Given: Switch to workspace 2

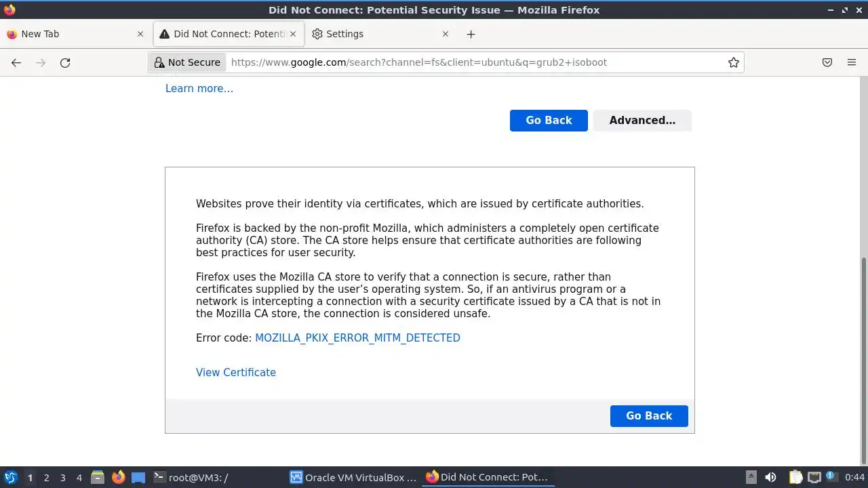Looking at the screenshot, I should [46, 477].
